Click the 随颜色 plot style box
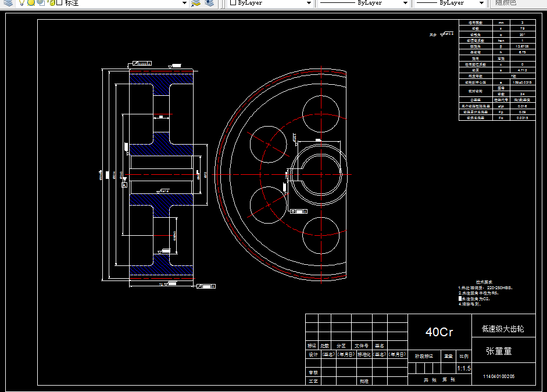This screenshot has width=547, height=392. point(518,3)
